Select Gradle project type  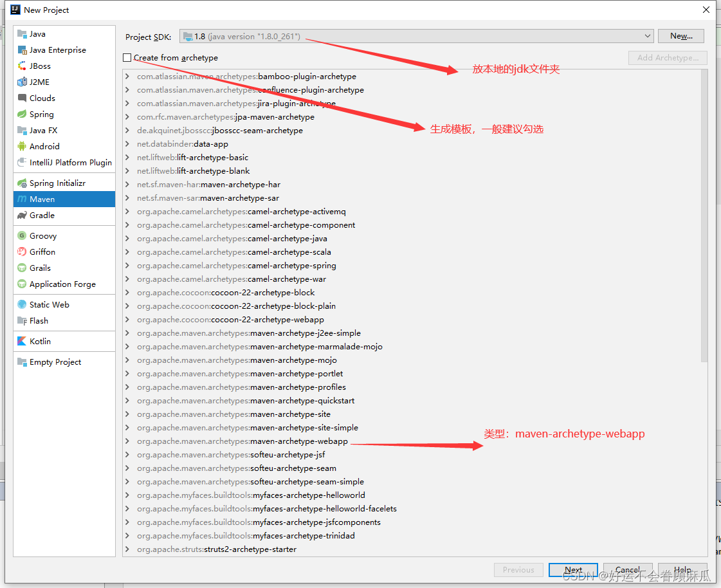click(64, 216)
